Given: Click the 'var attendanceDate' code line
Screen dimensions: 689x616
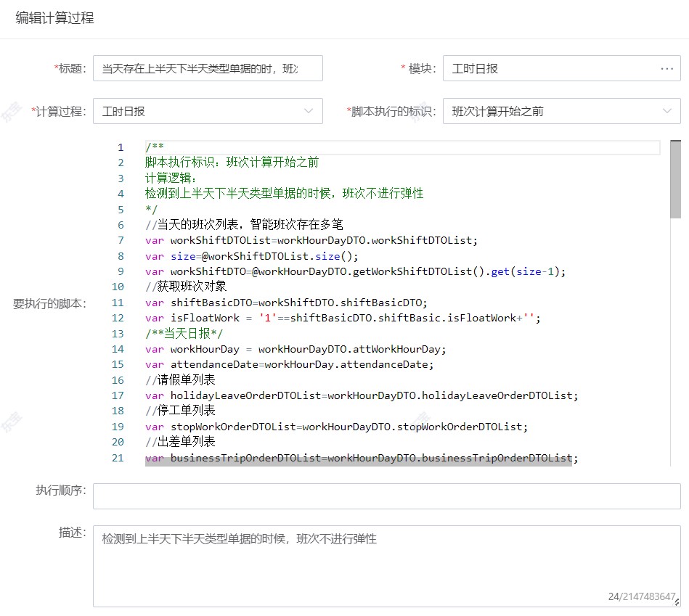Looking at the screenshot, I should click(289, 364).
